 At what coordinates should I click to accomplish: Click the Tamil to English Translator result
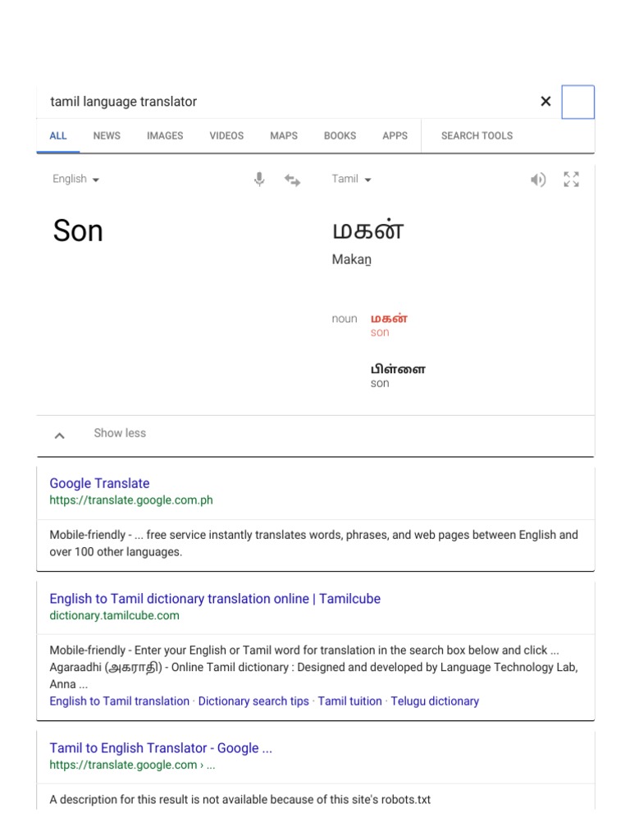click(161, 748)
